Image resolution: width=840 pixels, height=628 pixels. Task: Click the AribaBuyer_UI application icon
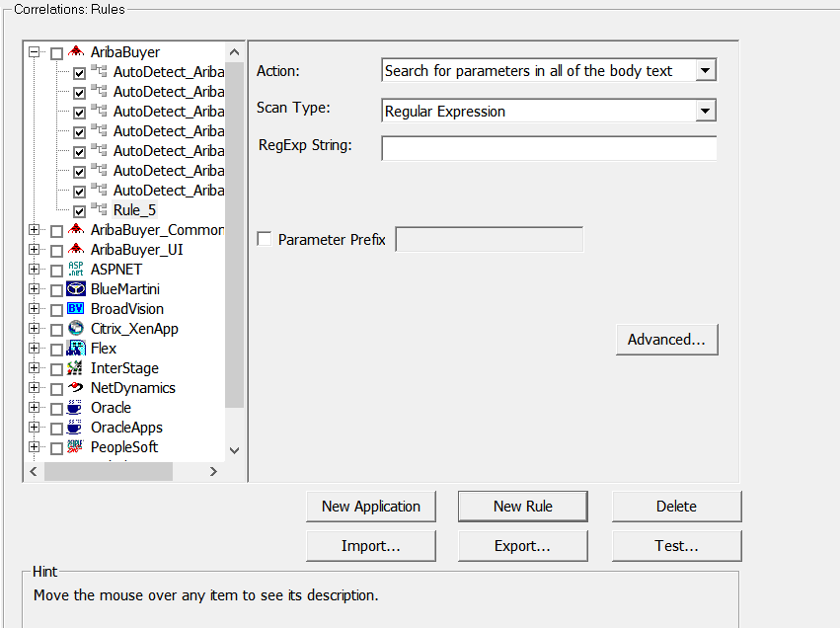tap(76, 249)
